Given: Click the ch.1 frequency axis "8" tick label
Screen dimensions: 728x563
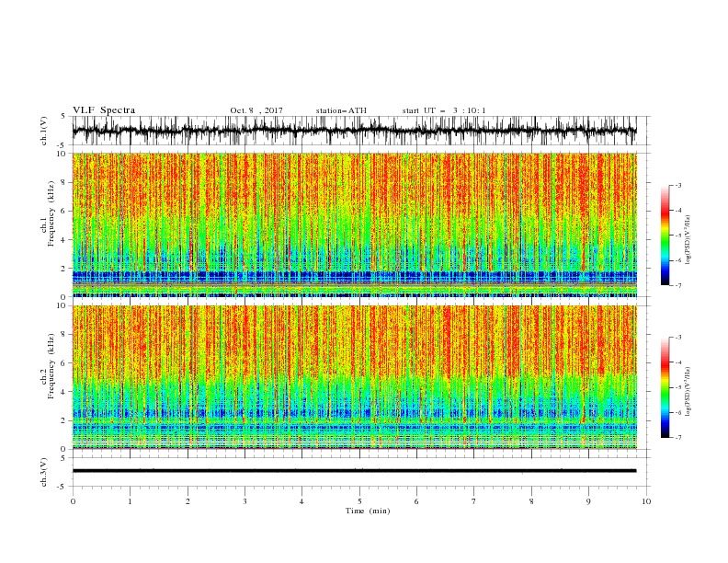Looking at the screenshot, I should tap(65, 182).
